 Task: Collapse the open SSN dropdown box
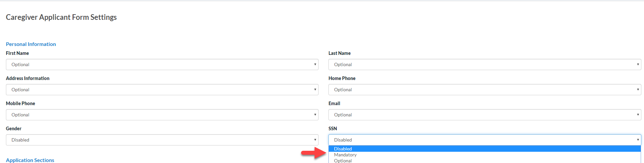[x=484, y=140]
